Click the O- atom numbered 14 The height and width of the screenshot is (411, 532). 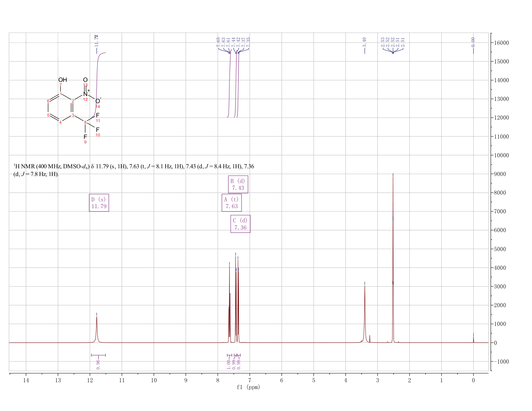[98, 101]
